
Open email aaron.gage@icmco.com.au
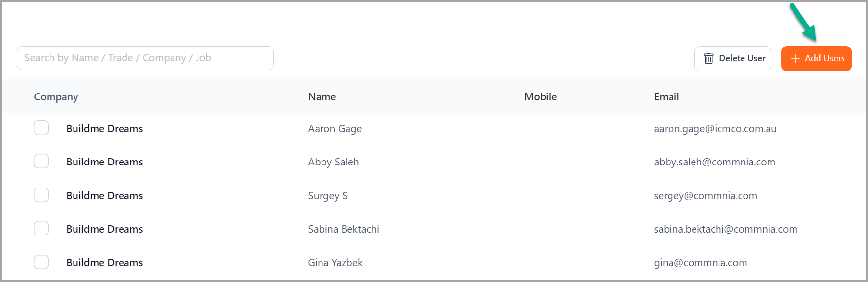[x=715, y=129]
